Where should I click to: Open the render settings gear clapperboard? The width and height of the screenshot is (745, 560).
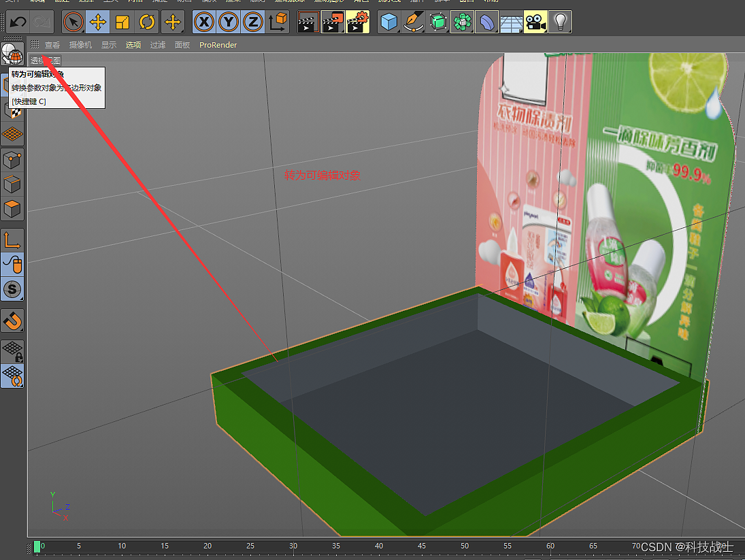pos(358,22)
